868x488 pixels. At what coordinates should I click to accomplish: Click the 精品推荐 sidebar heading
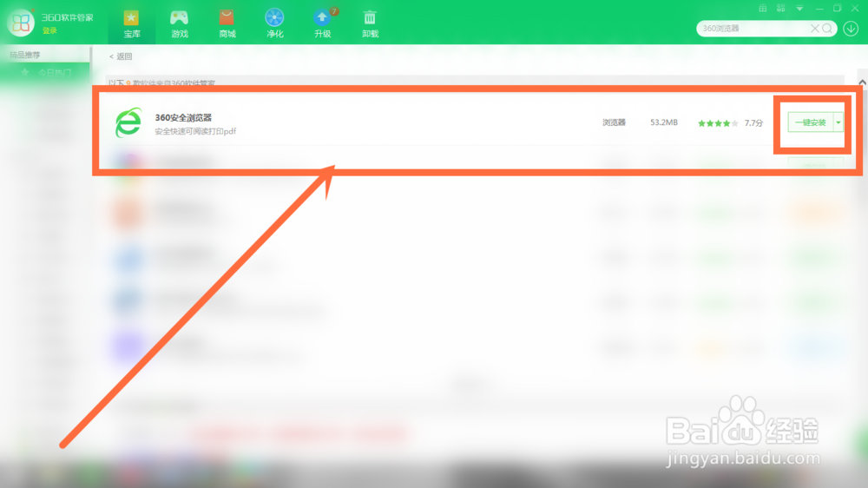[25, 55]
